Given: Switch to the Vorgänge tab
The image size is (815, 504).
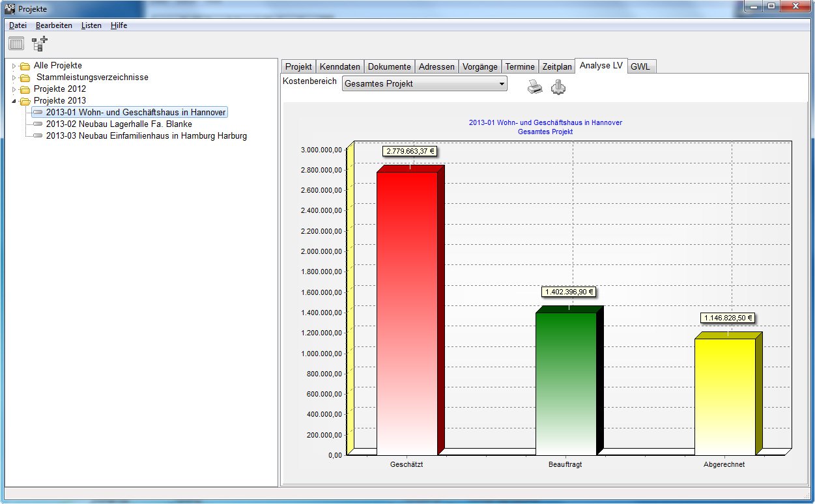Looking at the screenshot, I should [x=480, y=66].
